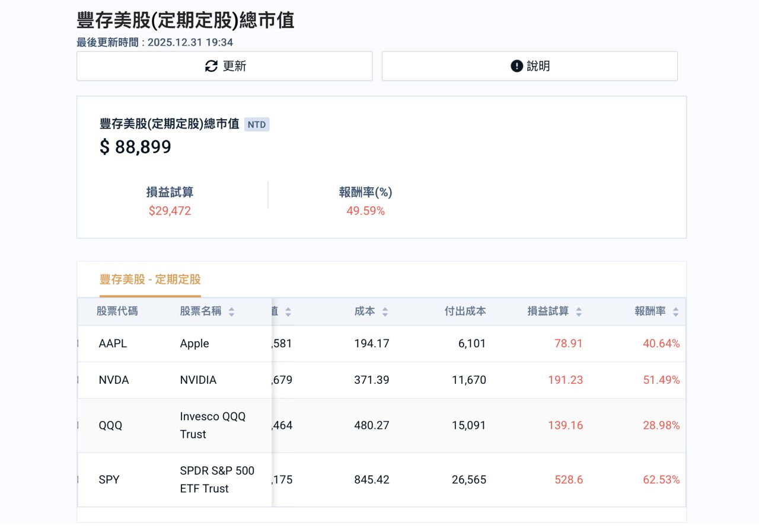
Task: Click the summary profit figure $29,472
Action: [x=170, y=211]
